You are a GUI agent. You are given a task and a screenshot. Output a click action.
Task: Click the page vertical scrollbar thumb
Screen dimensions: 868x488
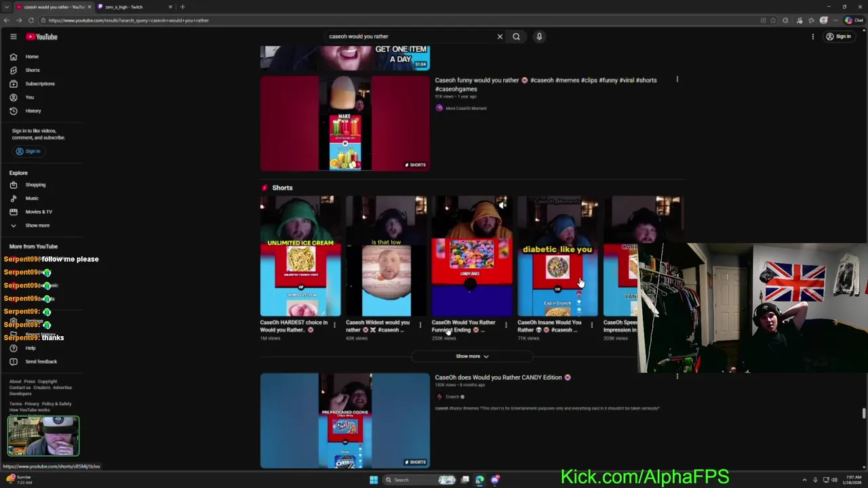[x=864, y=413]
